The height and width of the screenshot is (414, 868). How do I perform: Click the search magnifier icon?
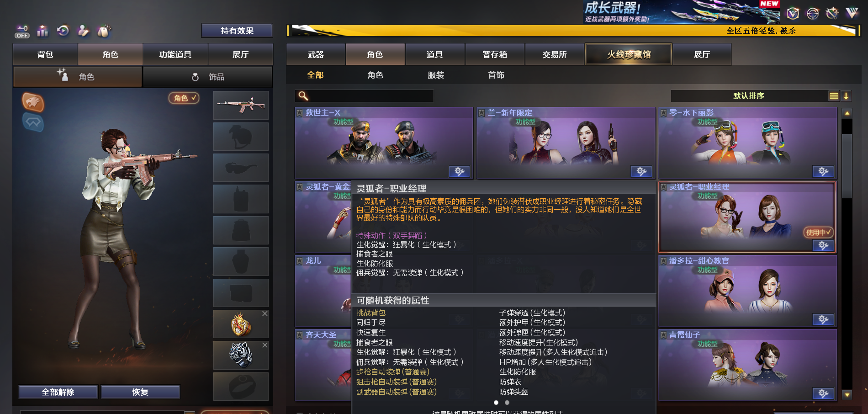pyautogui.click(x=303, y=96)
